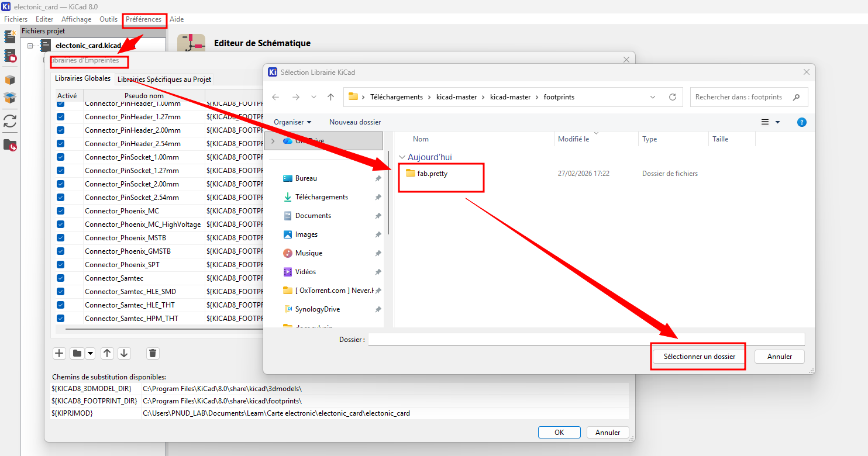Open project folder in file explorer icon
The height and width of the screenshot is (456, 868).
pos(10,145)
